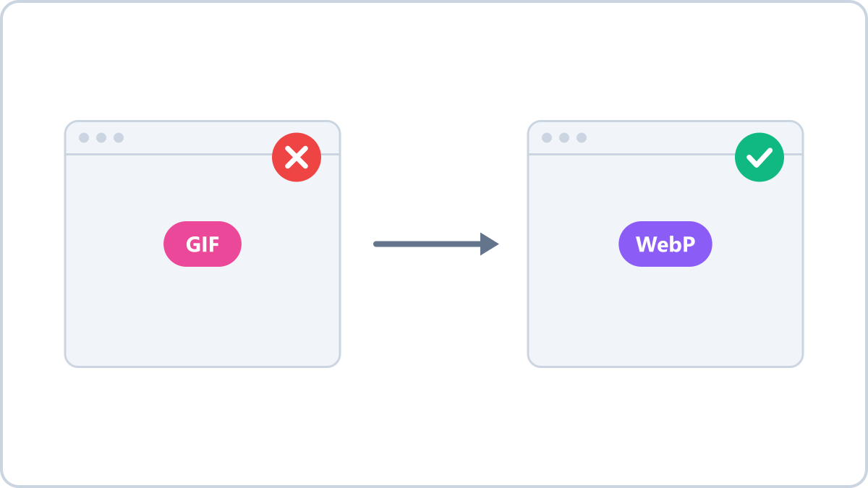Click the third dot in GIF window title bar
This screenshot has height=488, width=868.
point(119,137)
